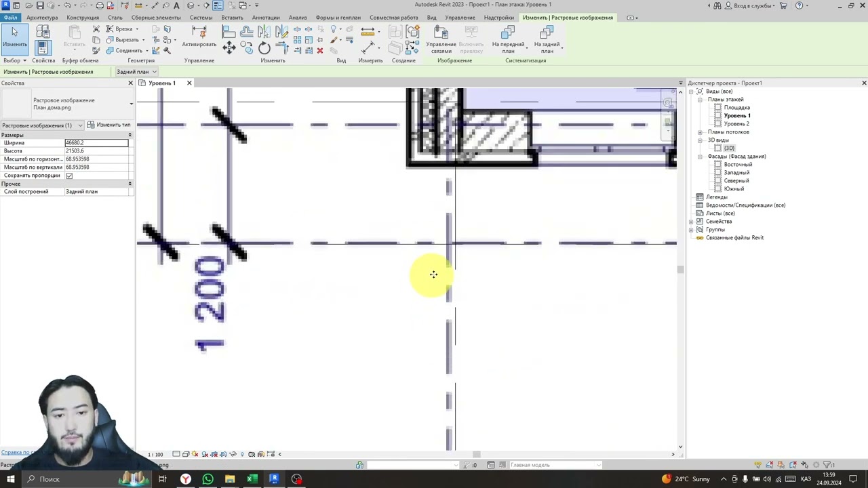Open the Файл menu
868x488 pixels.
10,18
